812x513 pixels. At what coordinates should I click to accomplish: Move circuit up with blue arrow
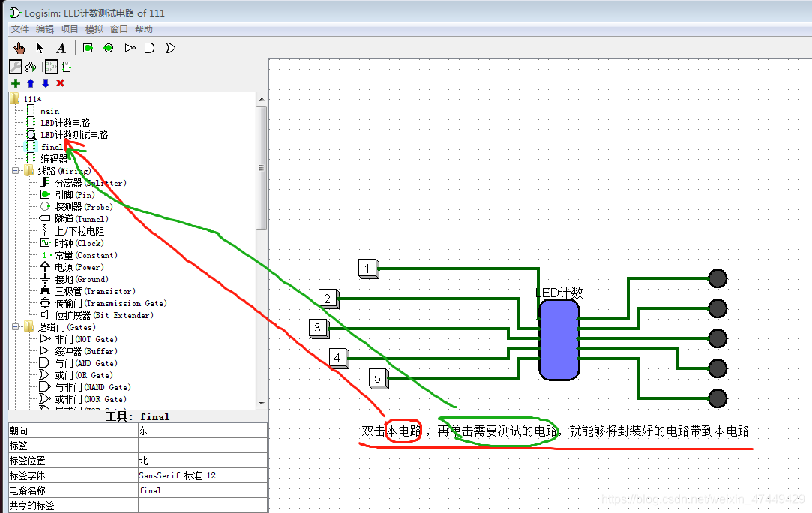[31, 83]
